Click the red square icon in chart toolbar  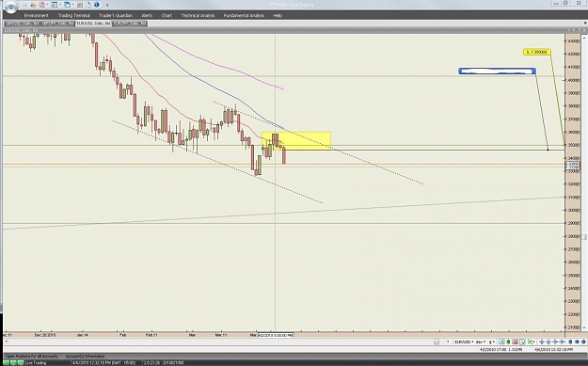515,342
